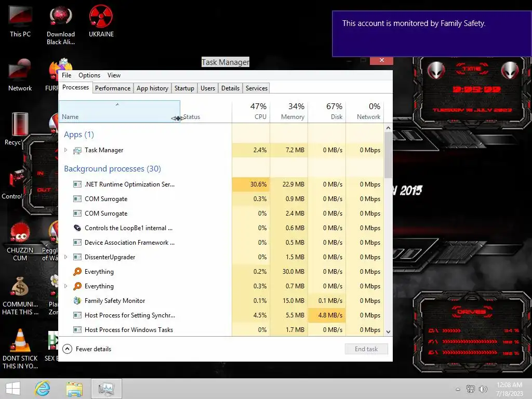Click the Device Association Framework icon

tap(77, 242)
